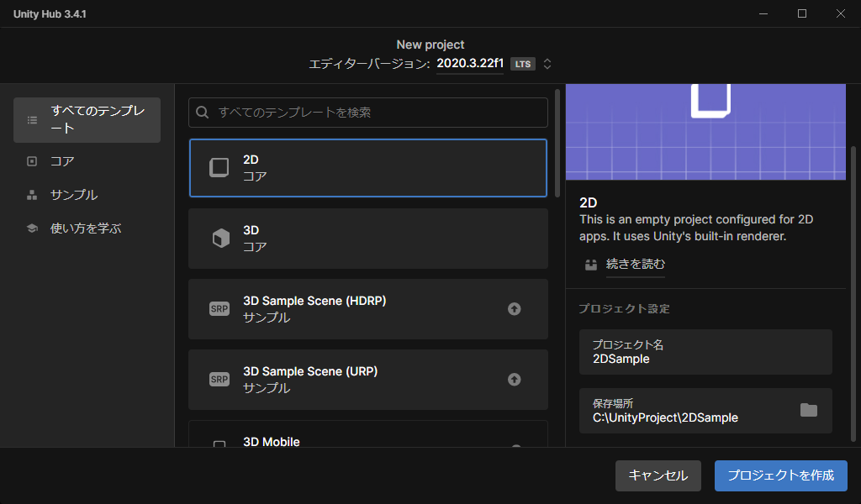Click the 保存場所 path field
This screenshot has width=861, height=504.
coord(705,411)
